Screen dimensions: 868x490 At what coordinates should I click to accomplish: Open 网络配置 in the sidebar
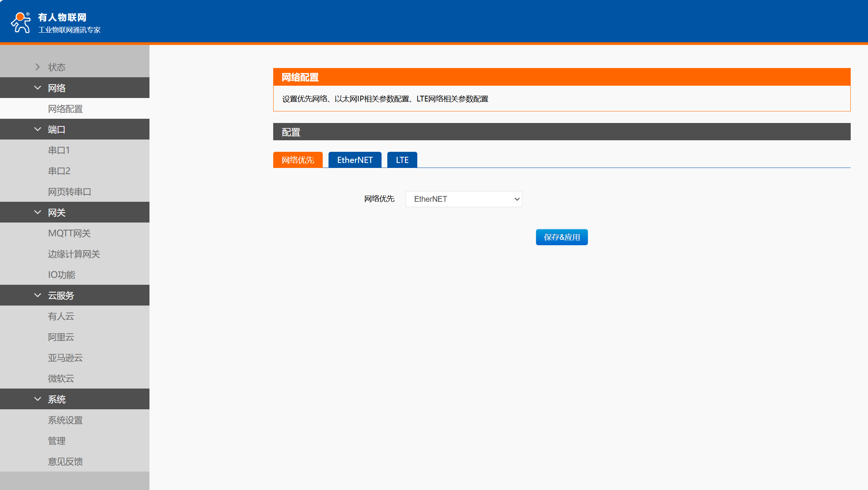click(65, 109)
